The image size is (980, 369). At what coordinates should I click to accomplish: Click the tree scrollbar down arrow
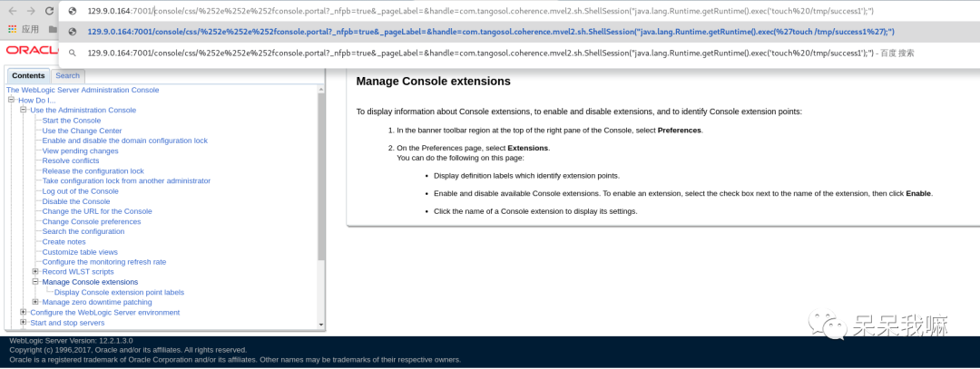pos(321,325)
